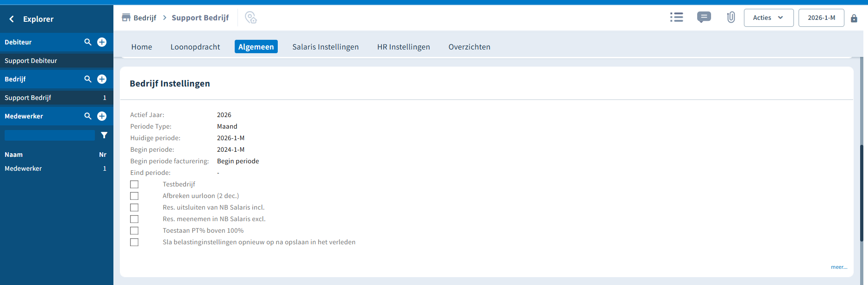This screenshot has height=285, width=868.
Task: Click Periode Type value Maand
Action: 227,126
